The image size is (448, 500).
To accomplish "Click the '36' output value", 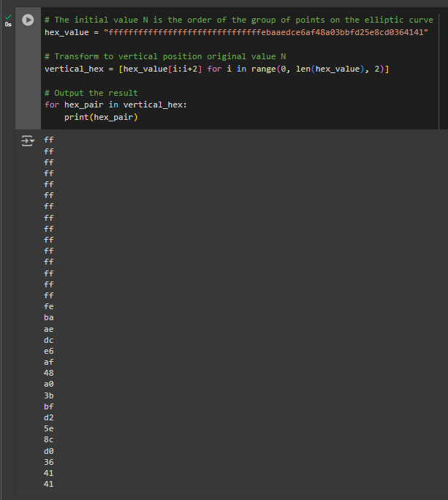I will pyautogui.click(x=49, y=462).
